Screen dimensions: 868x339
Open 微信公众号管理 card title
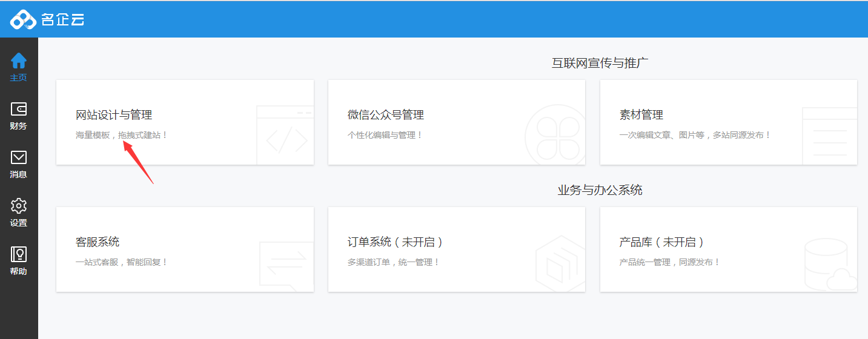pyautogui.click(x=386, y=115)
